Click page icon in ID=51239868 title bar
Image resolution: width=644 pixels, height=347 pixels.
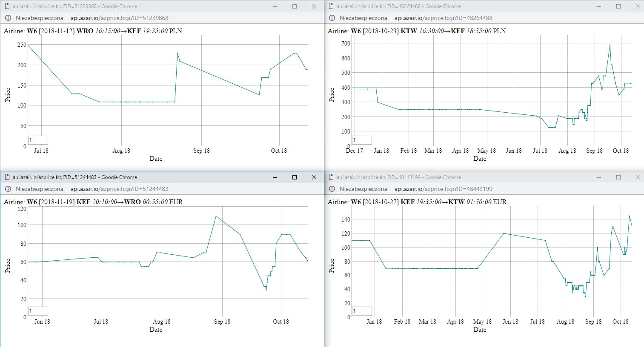pyautogui.click(x=7, y=6)
